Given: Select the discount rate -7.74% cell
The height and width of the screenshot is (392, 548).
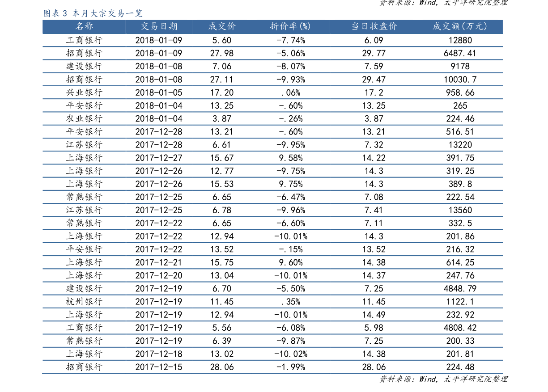Looking at the screenshot, I should (291, 40).
